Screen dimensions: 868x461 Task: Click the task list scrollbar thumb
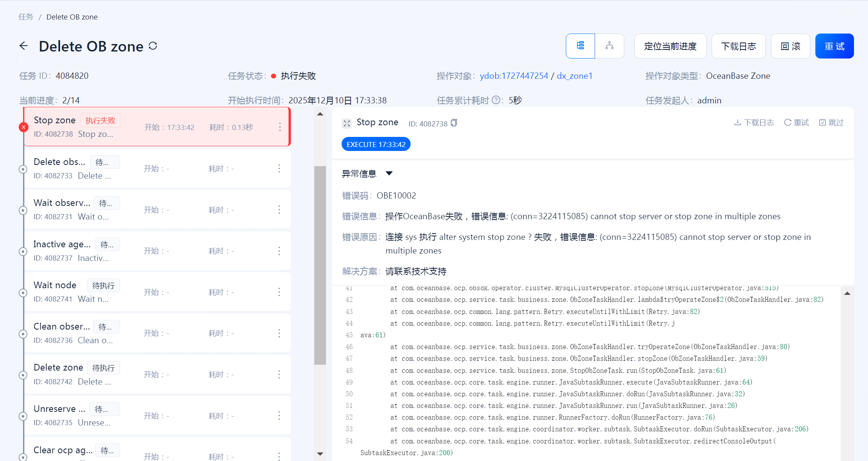tap(320, 265)
